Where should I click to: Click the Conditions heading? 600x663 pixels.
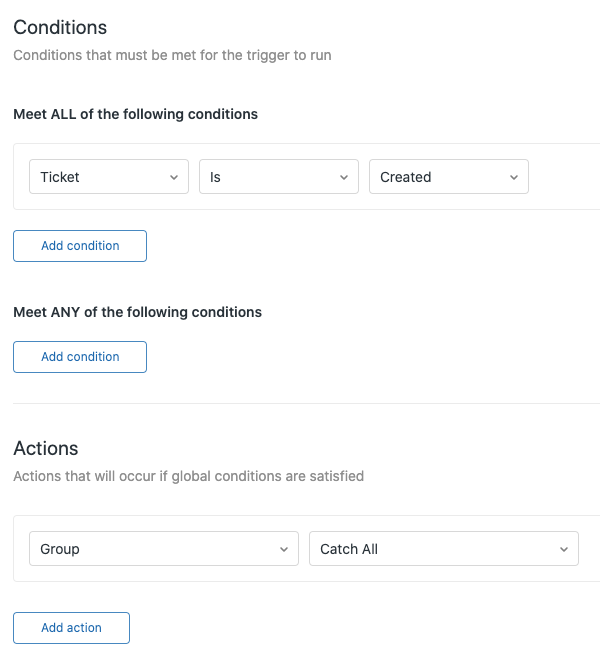click(60, 27)
